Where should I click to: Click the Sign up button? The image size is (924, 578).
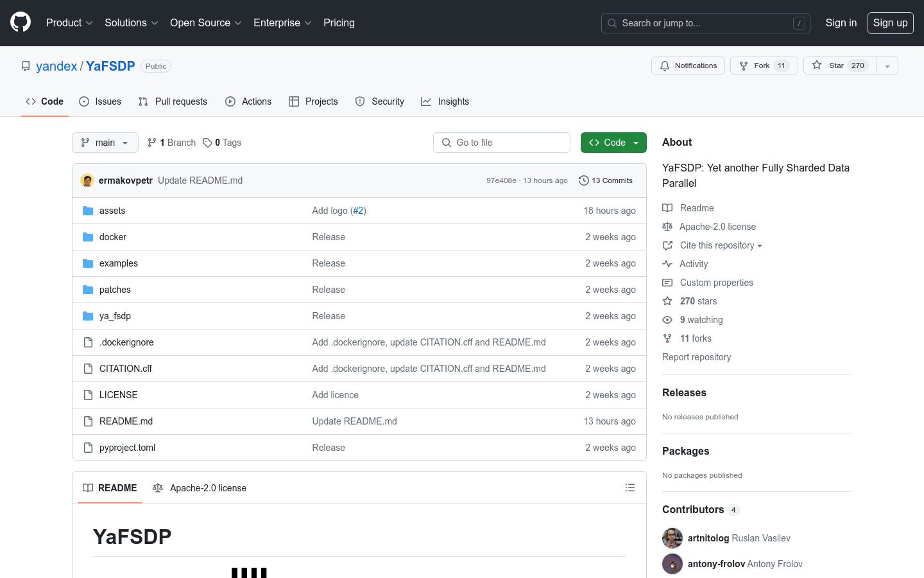pyautogui.click(x=891, y=22)
